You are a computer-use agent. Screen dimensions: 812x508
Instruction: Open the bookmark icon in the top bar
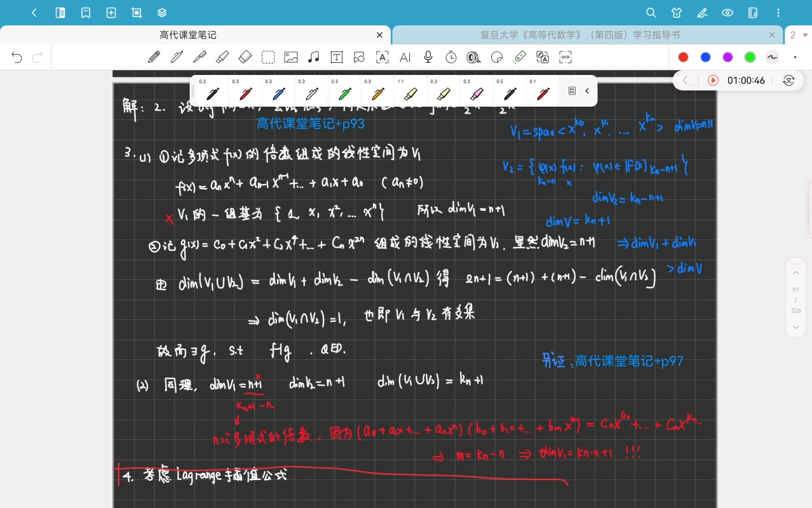click(x=86, y=13)
